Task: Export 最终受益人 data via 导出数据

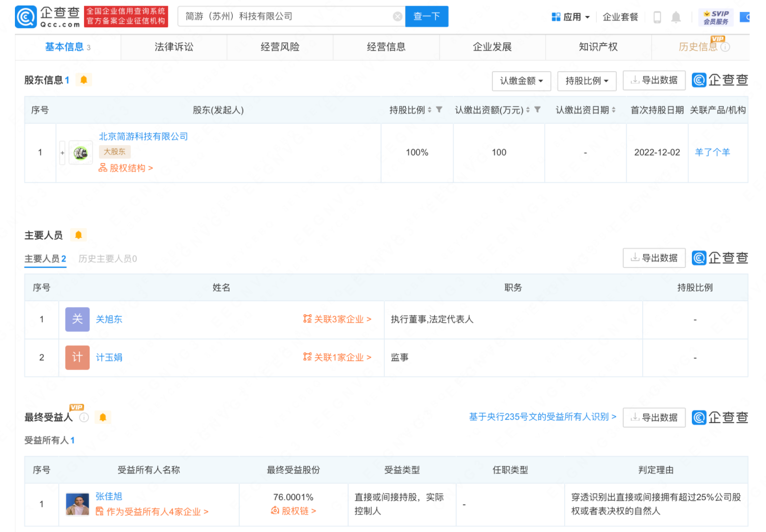Action: 654,418
